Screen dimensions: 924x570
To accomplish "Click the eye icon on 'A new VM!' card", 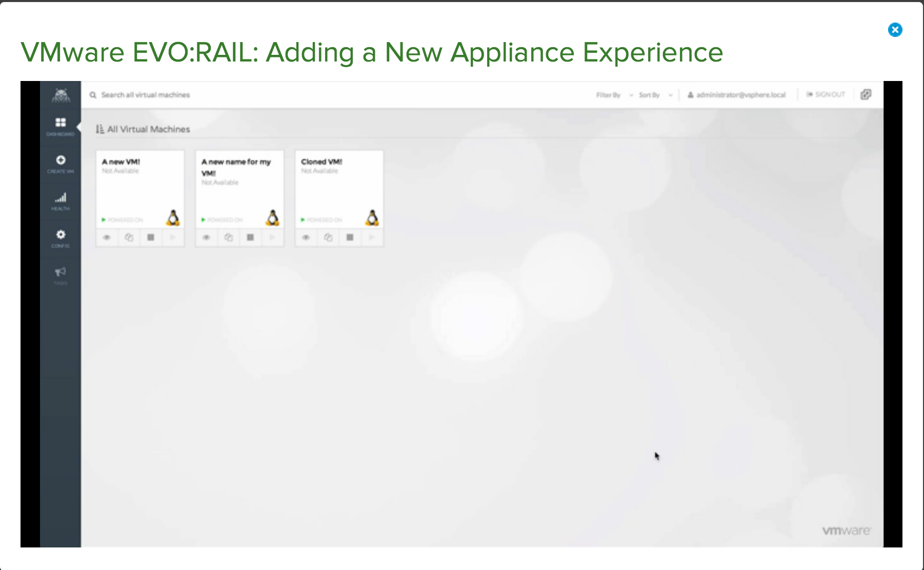I will (x=107, y=237).
